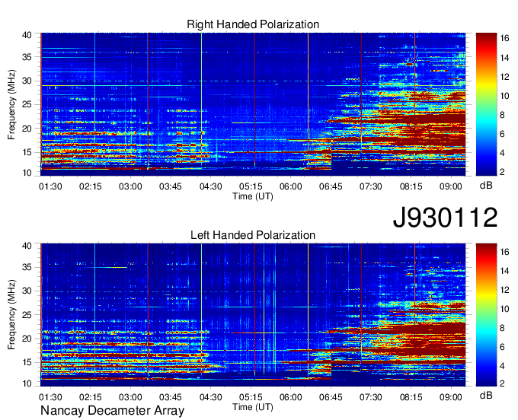Click the 06:00 time tick under Right Handed plot

(x=291, y=186)
